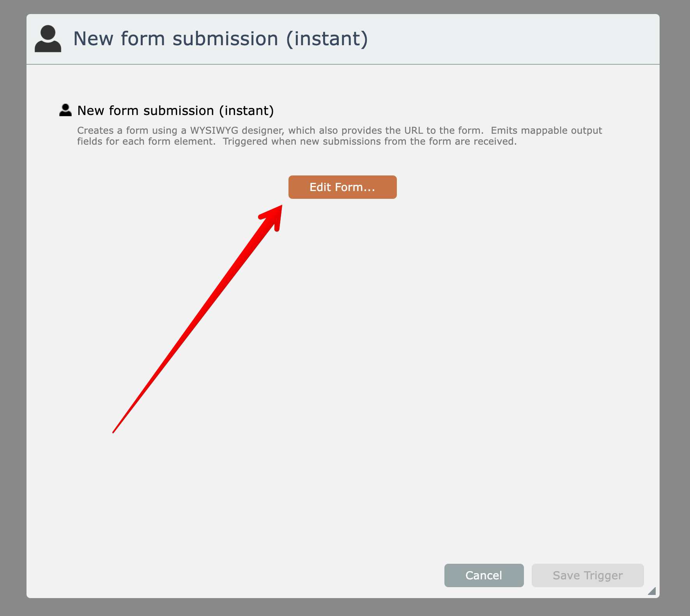This screenshot has width=690, height=616.
Task: Click the dark gray backdrop outside the dialog
Action: [12, 312]
